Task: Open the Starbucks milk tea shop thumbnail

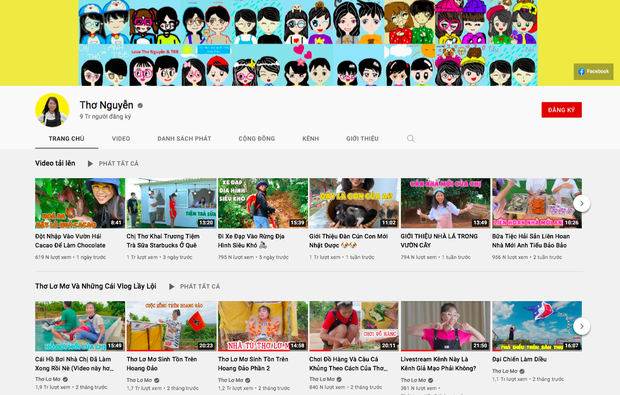Action: [171, 203]
